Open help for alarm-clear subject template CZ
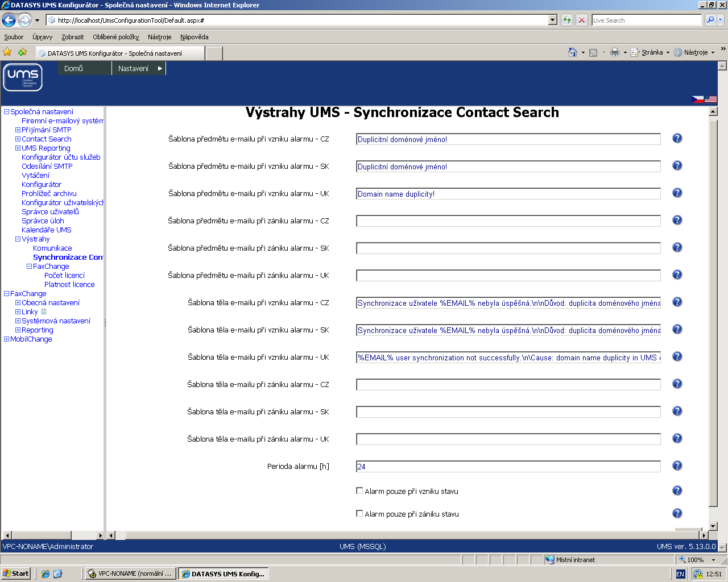Viewport: 728px width, 582px height. coord(677,220)
